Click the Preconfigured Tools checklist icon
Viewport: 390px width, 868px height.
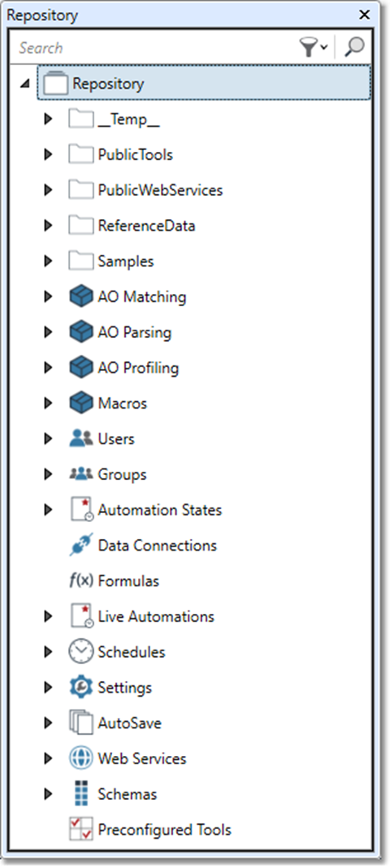coord(81,829)
